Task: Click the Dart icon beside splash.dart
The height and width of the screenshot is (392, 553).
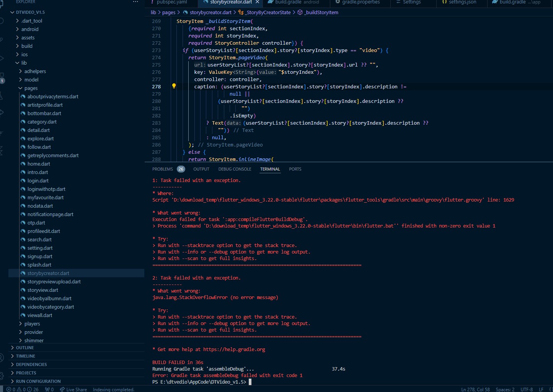Action: (x=23, y=265)
